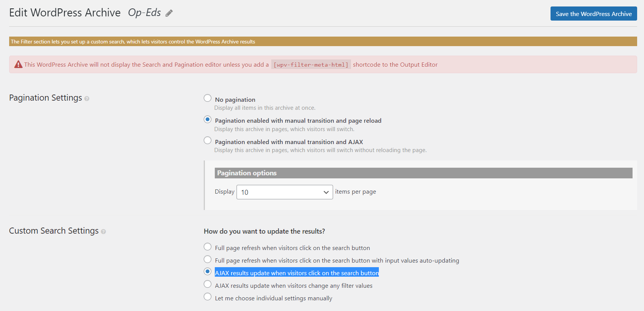
Task: Save the WordPress Archive
Action: pyautogui.click(x=594, y=14)
